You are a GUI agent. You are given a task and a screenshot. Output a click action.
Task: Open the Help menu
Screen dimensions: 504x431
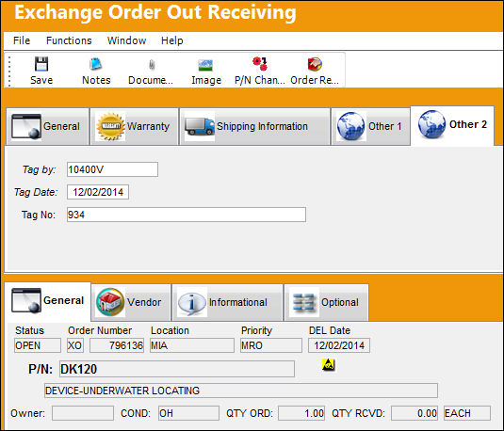coord(172,40)
